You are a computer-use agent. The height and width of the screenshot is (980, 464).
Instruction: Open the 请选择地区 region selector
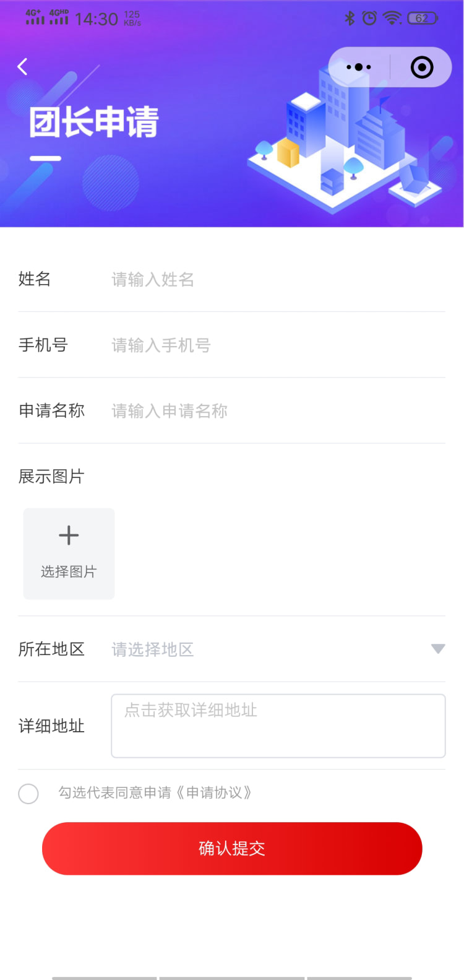click(153, 649)
